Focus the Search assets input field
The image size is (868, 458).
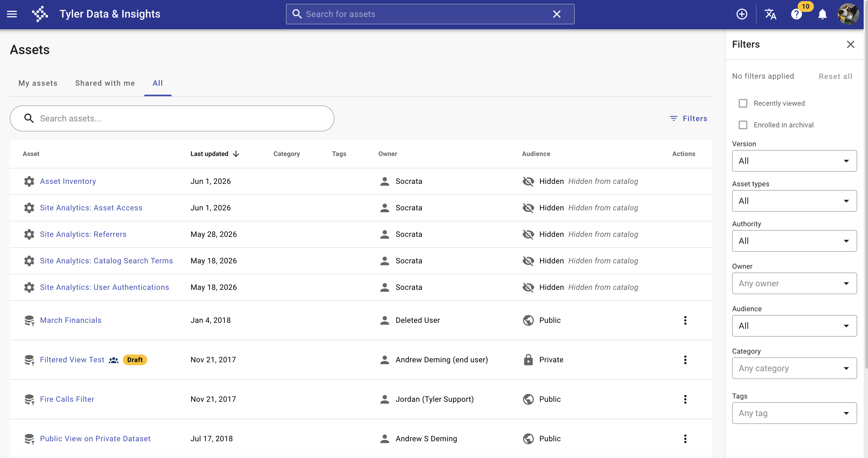pyautogui.click(x=172, y=118)
